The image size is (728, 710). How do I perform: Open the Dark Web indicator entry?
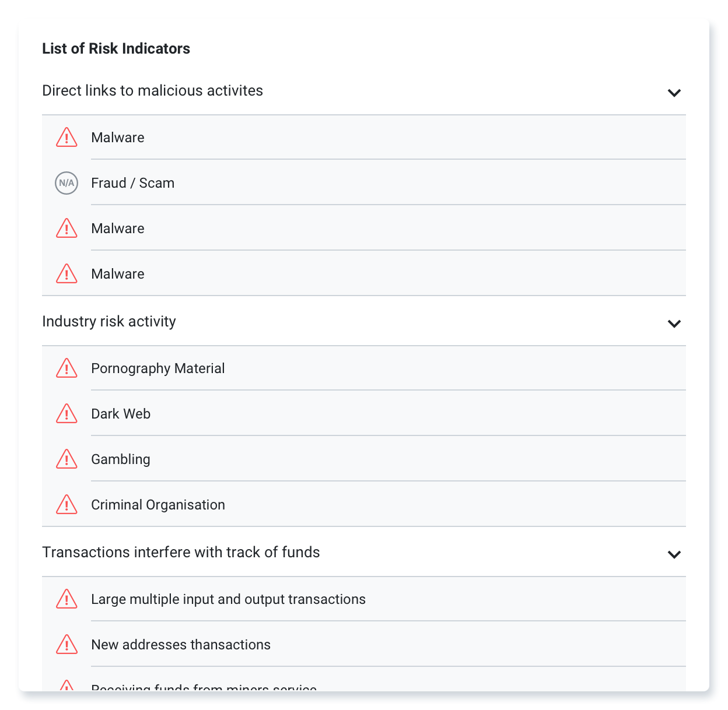(x=364, y=414)
